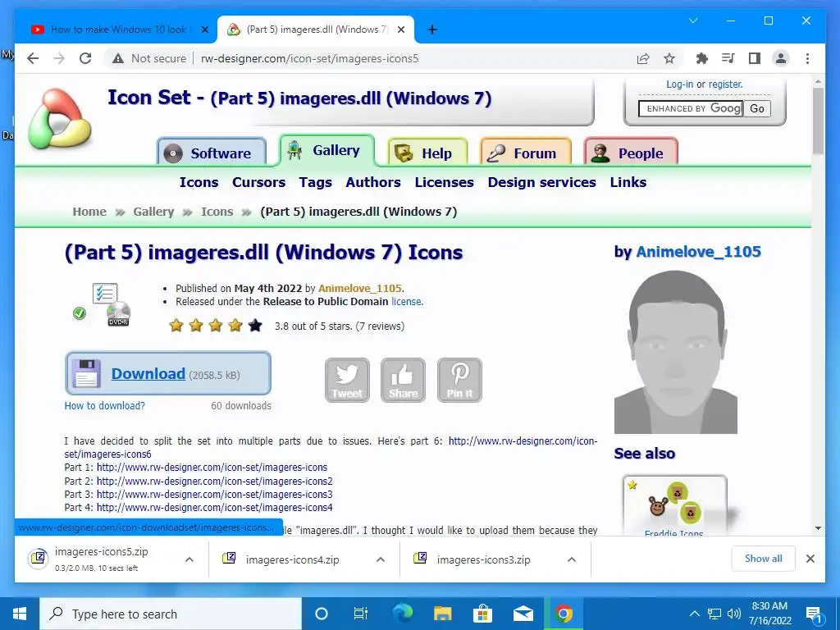This screenshot has height=630, width=840.
Task: Click the author's avatar portrait
Action: coord(676,352)
